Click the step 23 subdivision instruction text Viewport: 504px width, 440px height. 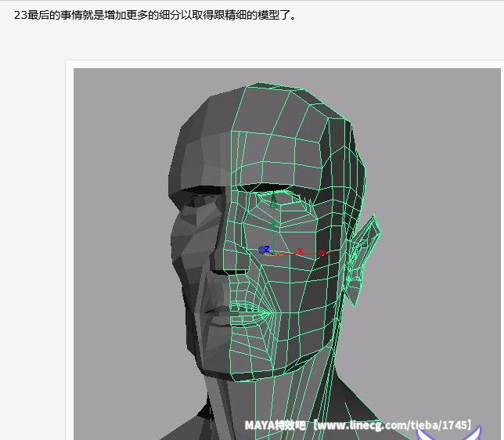pyautogui.click(x=155, y=15)
